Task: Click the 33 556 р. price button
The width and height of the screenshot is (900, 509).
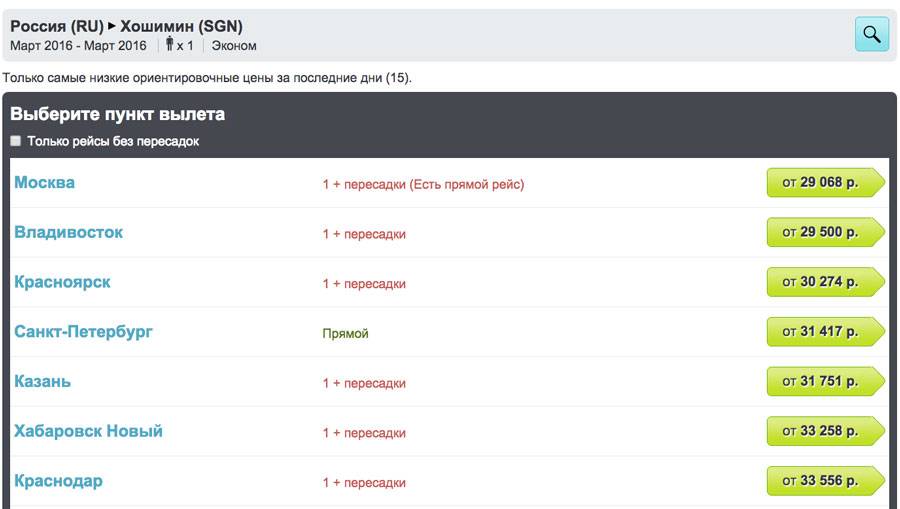Action: (824, 481)
